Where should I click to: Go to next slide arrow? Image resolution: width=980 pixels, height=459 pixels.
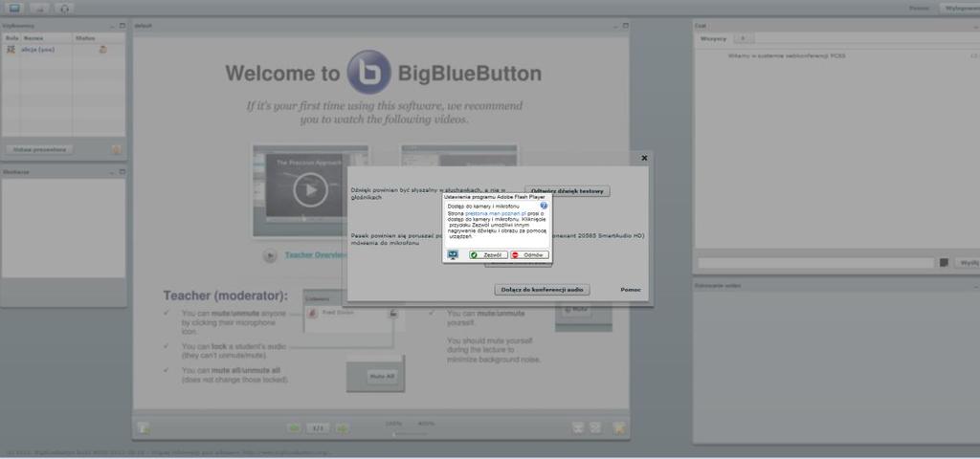(342, 428)
